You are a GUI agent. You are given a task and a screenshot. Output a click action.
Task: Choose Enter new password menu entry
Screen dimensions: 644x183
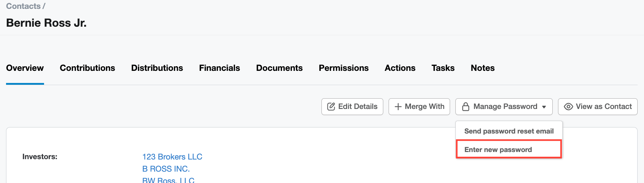498,150
